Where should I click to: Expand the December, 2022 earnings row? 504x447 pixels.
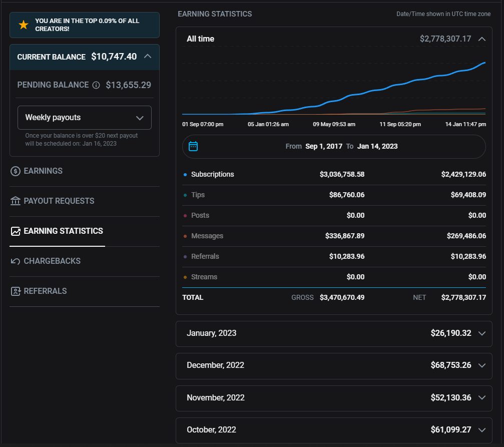[x=482, y=365]
